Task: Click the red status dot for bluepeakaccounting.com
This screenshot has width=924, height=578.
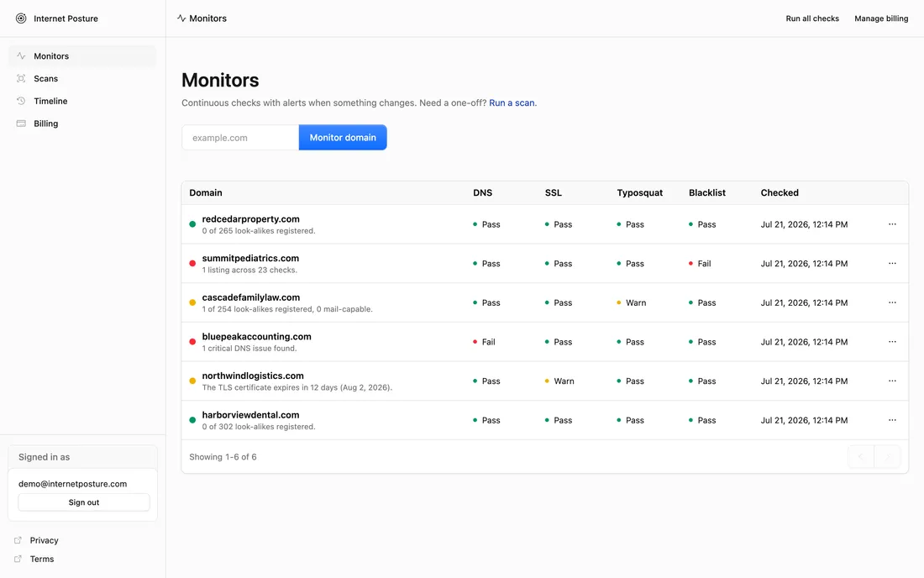Action: [192, 342]
